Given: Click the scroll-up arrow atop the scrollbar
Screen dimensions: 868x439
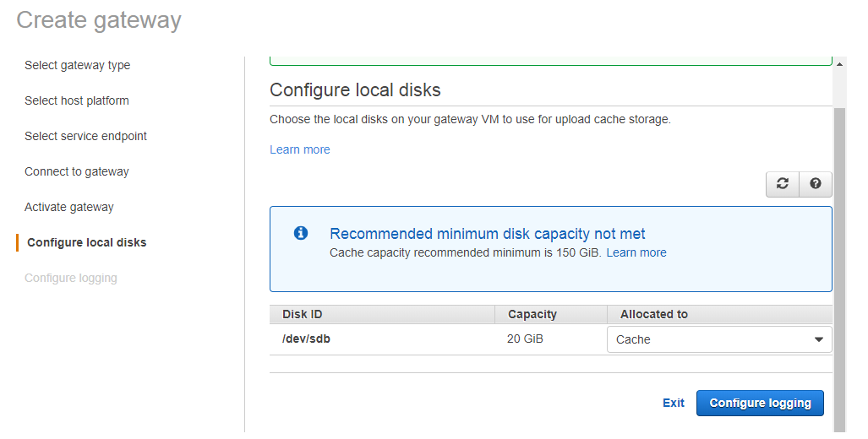Looking at the screenshot, I should [x=839, y=63].
